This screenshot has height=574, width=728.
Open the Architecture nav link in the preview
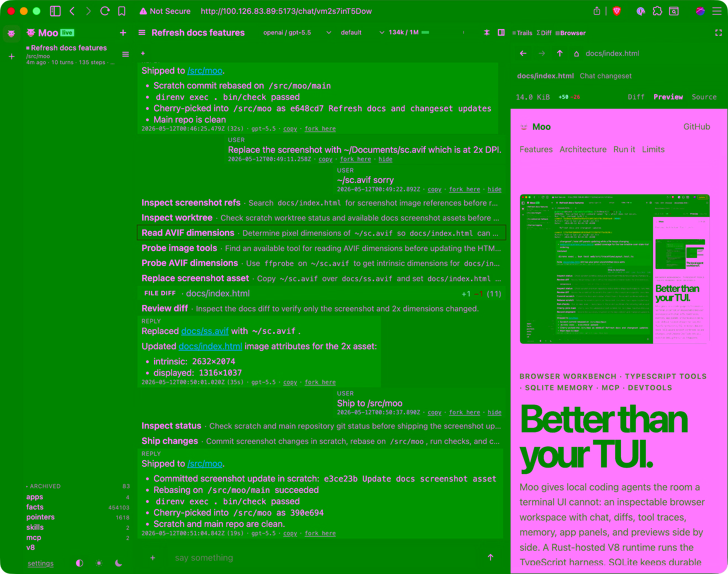click(x=583, y=149)
